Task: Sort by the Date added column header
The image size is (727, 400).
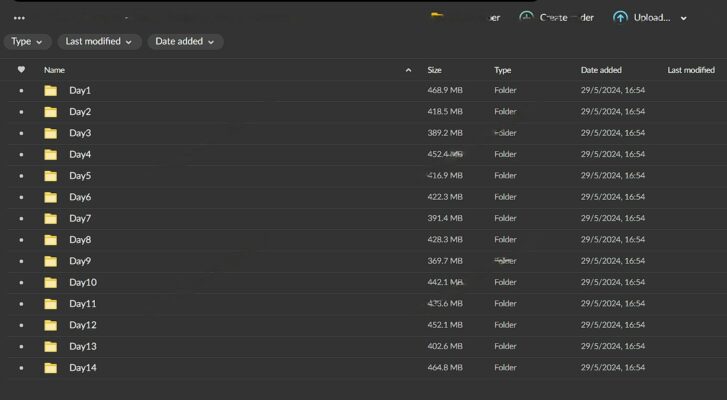Action: point(601,70)
